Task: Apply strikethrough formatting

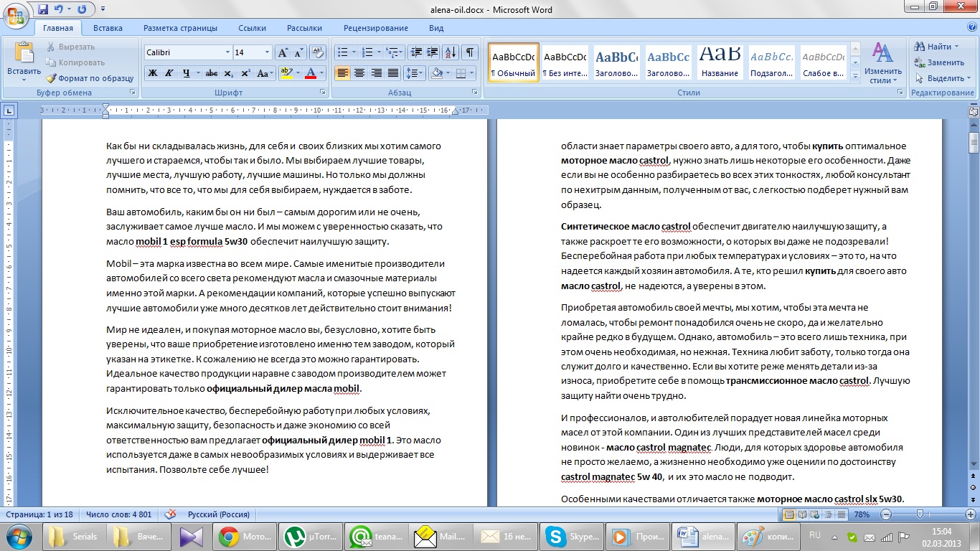Action: [211, 73]
